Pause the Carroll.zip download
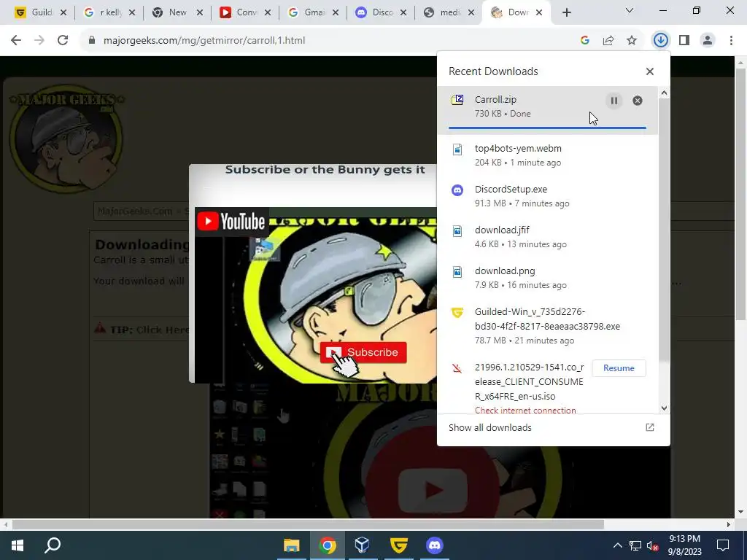The width and height of the screenshot is (747, 560). click(614, 101)
